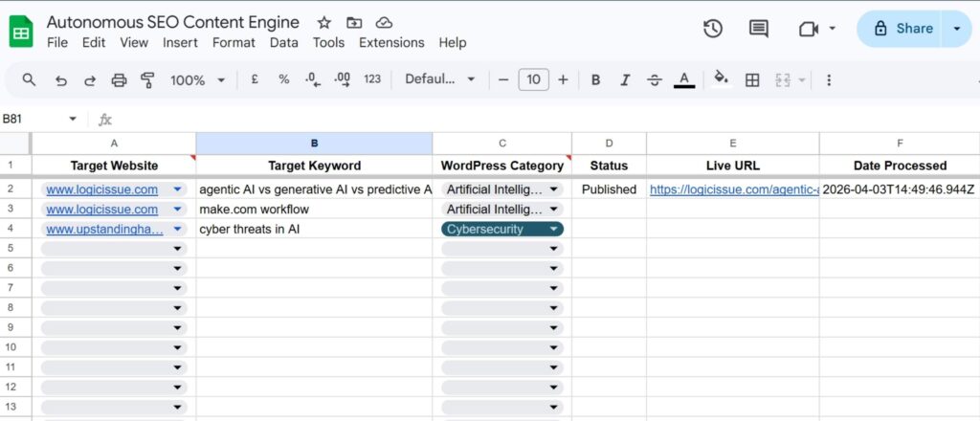Open the borders tool
The width and height of the screenshot is (980, 421).
752,80
